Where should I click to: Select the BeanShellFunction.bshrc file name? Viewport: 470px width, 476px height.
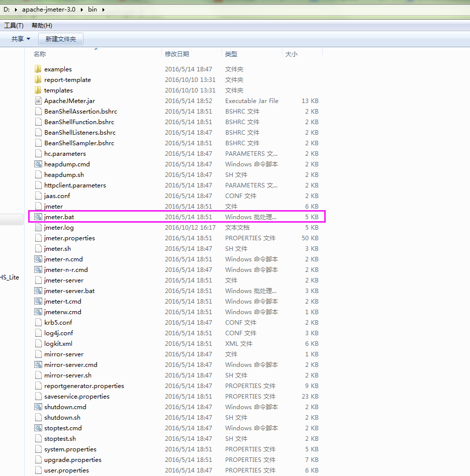coord(79,122)
